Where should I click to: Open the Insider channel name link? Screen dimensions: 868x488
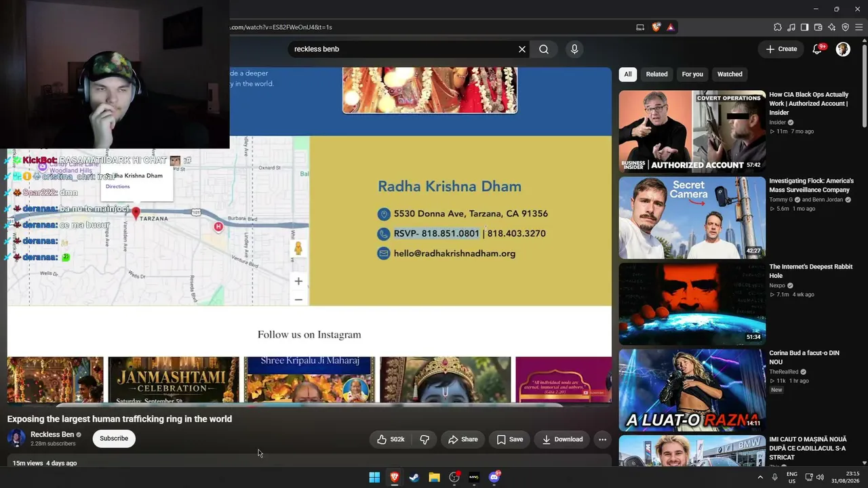[777, 123]
